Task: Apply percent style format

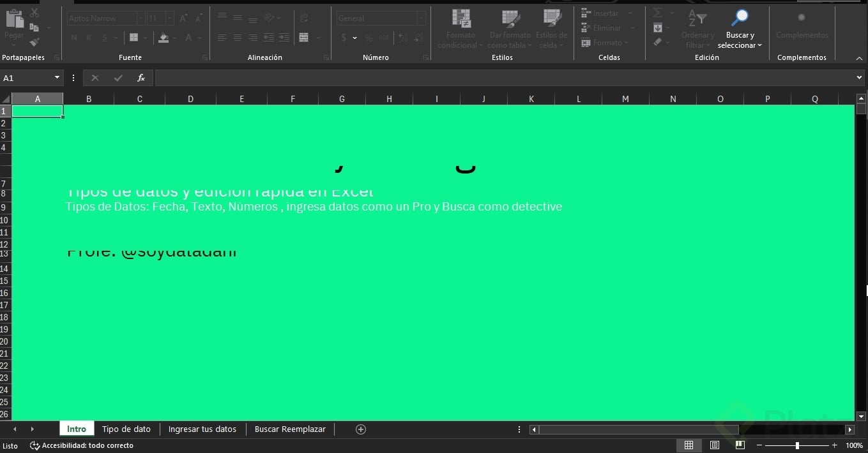Action: click(x=369, y=38)
